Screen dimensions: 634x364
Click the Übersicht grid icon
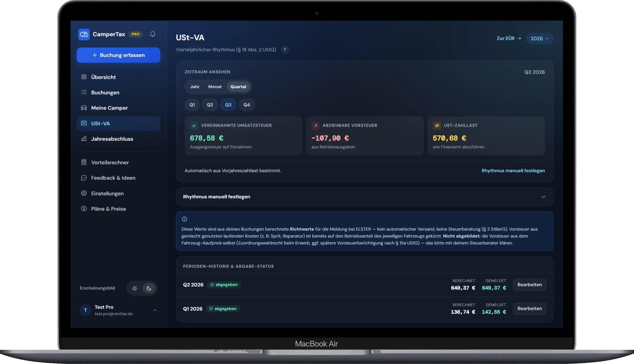tap(84, 77)
